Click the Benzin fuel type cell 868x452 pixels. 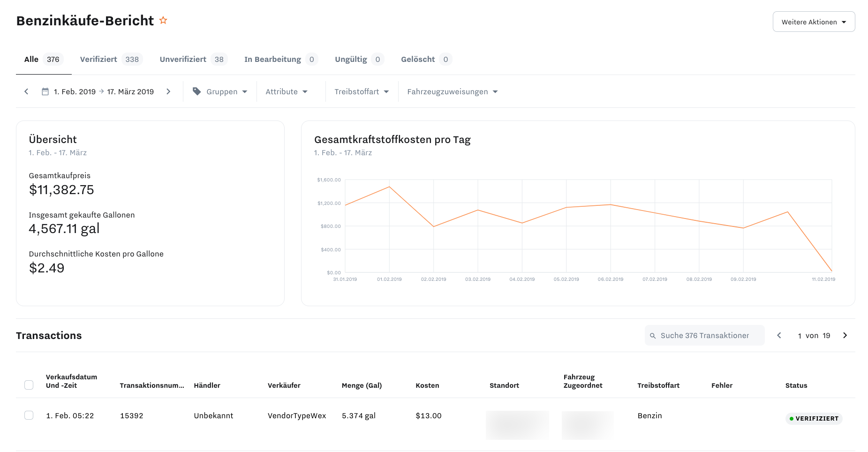649,415
